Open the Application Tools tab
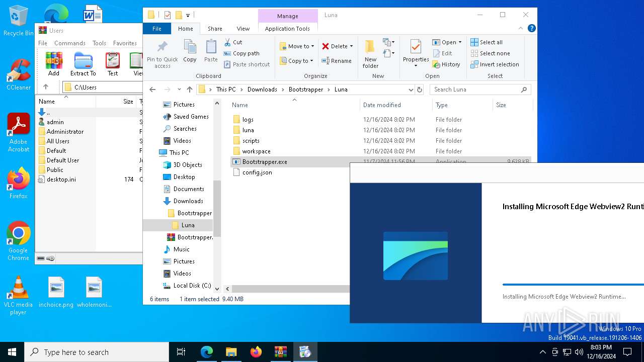 (x=287, y=29)
